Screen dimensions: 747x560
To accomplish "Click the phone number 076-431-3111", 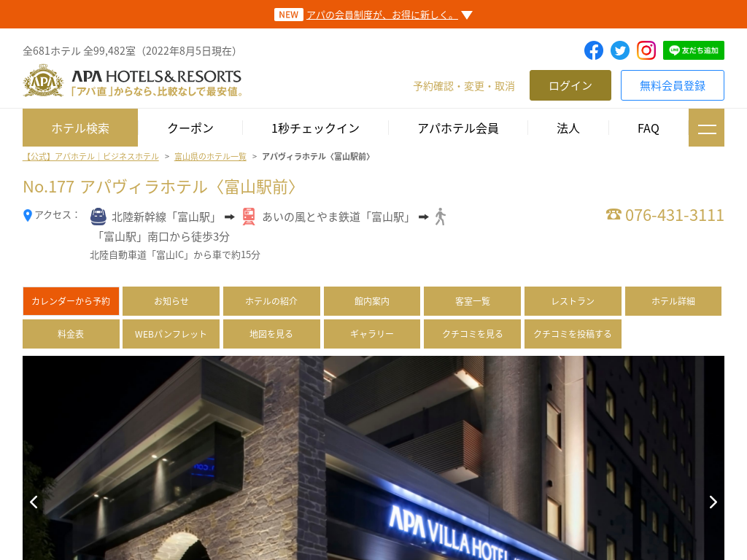I will pos(674,215).
